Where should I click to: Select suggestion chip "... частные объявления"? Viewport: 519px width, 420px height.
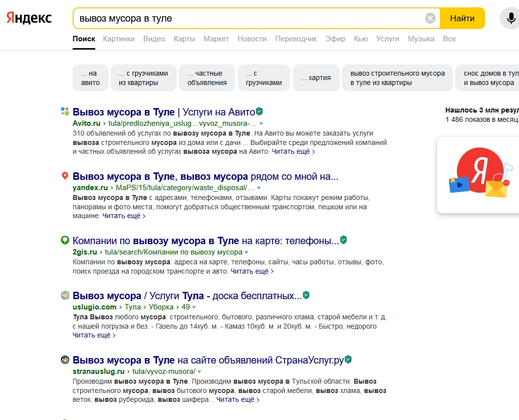[x=207, y=78]
